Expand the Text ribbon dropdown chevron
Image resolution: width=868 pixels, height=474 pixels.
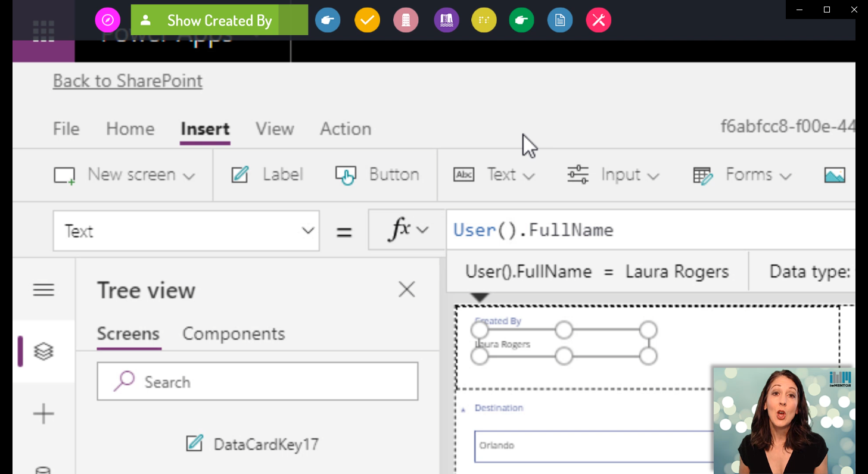click(529, 176)
